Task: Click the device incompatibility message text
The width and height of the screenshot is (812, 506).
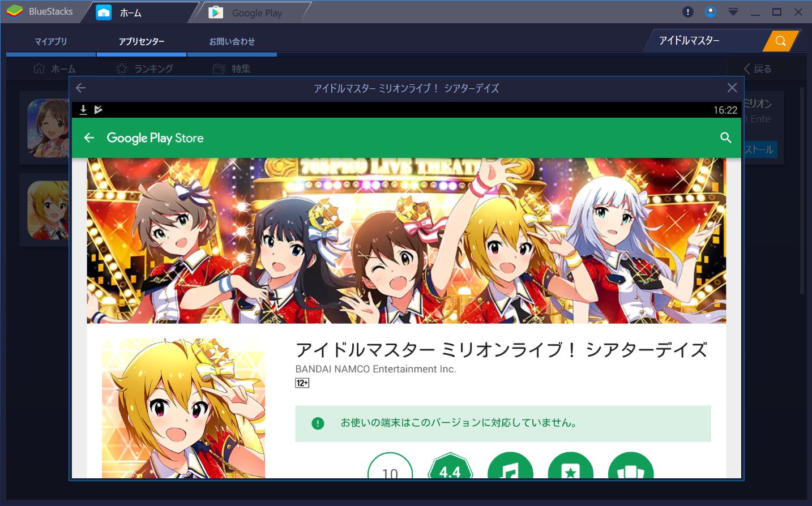Action: coord(459,423)
